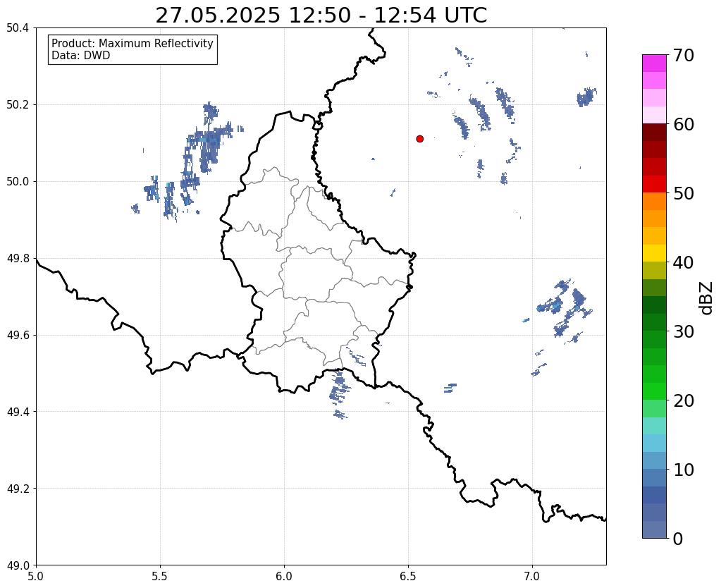This screenshot has height=588, width=721.
Task: Click the x-axis longitude label 7.0
Action: point(532,576)
